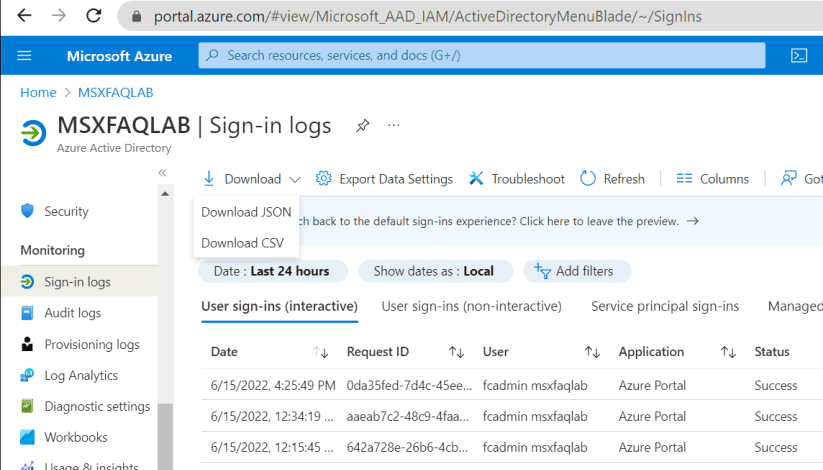Click the browser forward arrow
The image size is (823, 470).
[59, 16]
